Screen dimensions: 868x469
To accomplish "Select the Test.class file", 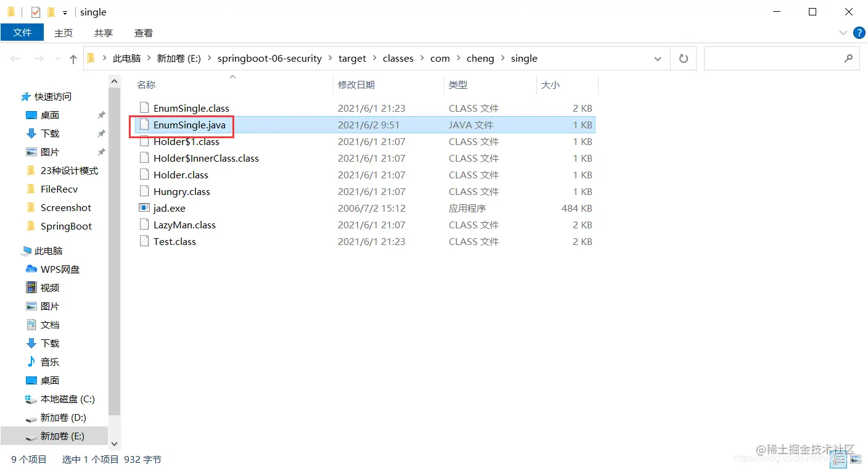I will click(174, 241).
